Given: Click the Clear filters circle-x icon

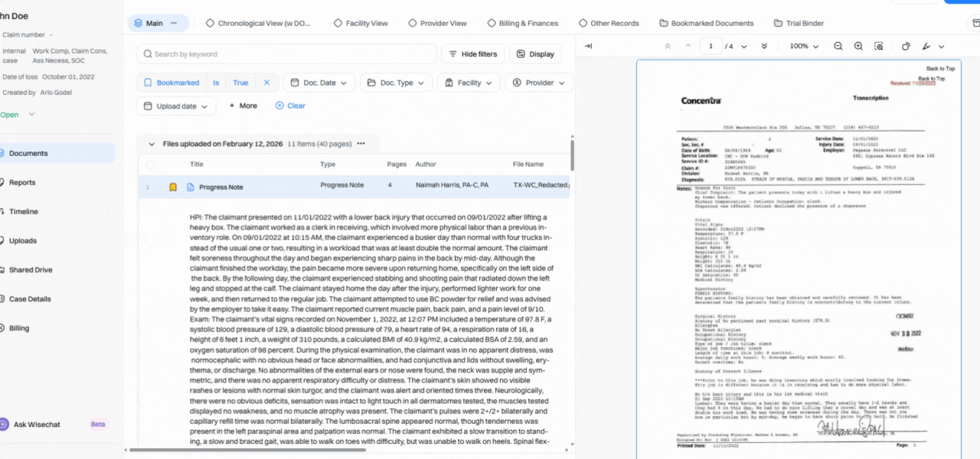Looking at the screenshot, I should pyautogui.click(x=279, y=106).
